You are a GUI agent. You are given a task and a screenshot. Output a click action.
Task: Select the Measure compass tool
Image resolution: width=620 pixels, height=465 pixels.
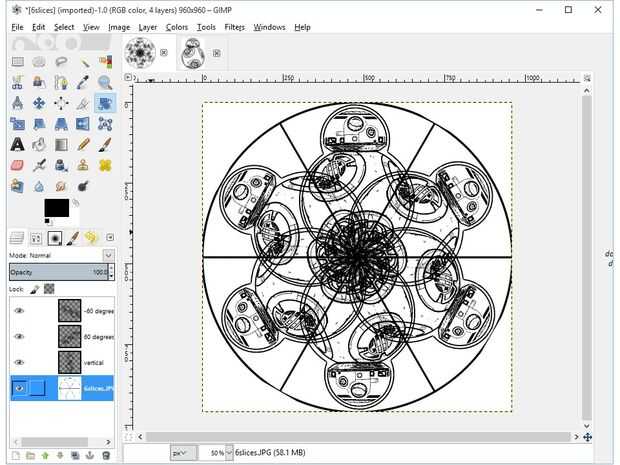(x=18, y=104)
